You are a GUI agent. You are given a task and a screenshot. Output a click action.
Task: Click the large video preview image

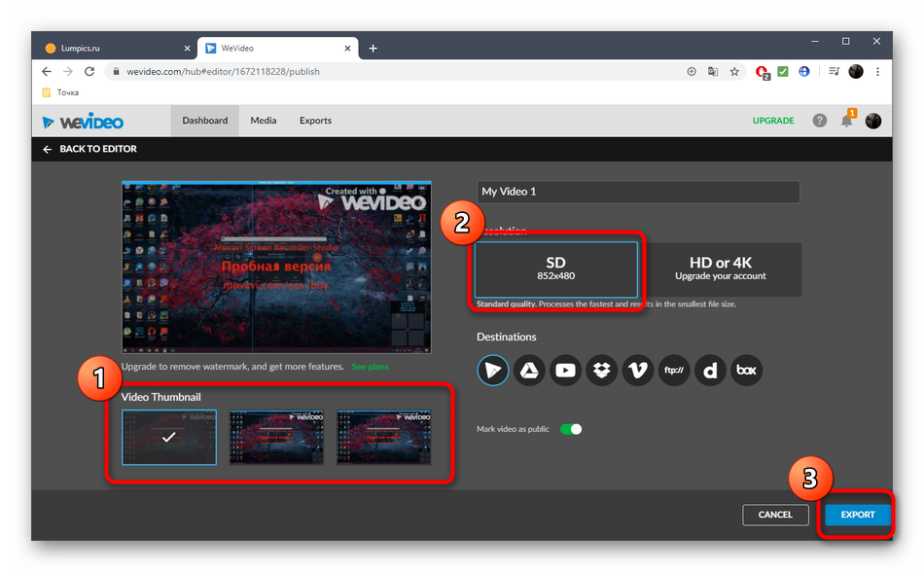[276, 267]
